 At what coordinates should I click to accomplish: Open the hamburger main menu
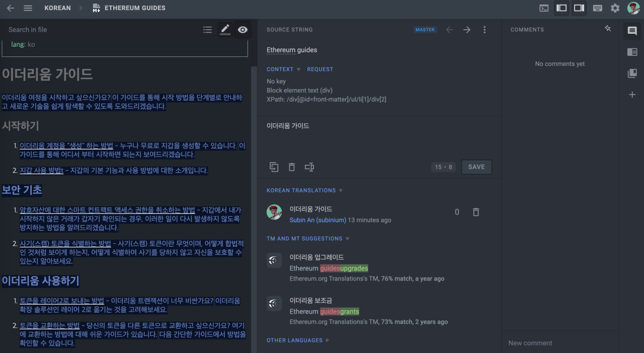click(28, 8)
